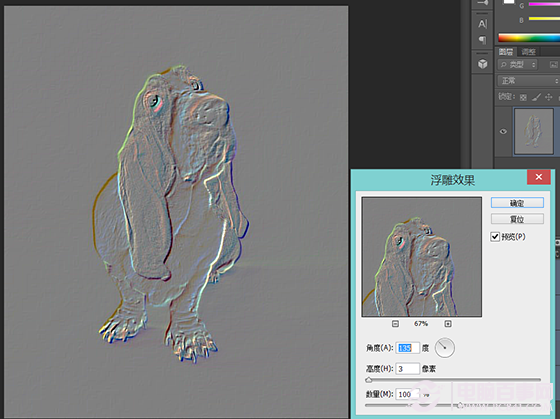Click the 高度(H) height input field
560x419 pixels.
[408, 369]
